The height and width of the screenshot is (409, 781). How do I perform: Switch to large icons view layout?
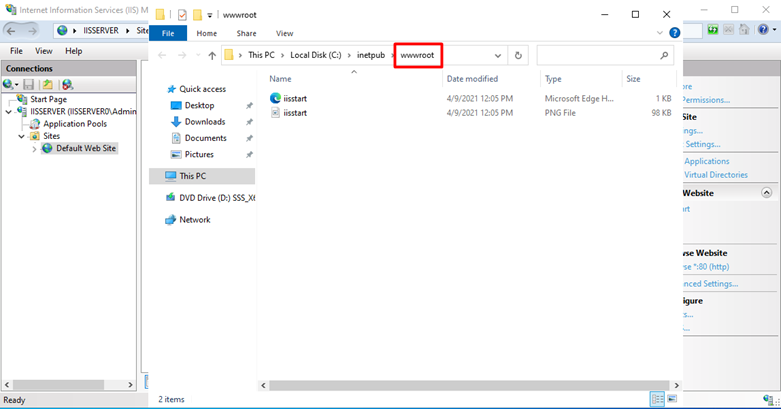click(x=672, y=399)
